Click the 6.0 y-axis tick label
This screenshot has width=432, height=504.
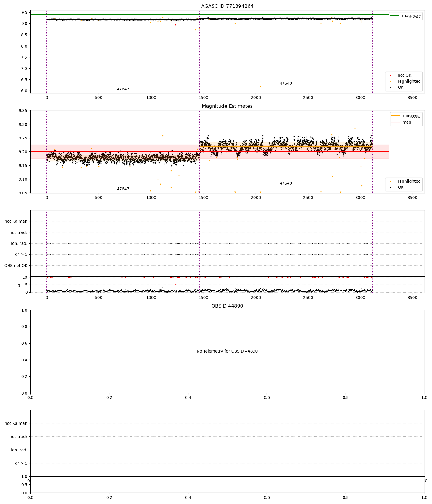tap(24, 91)
